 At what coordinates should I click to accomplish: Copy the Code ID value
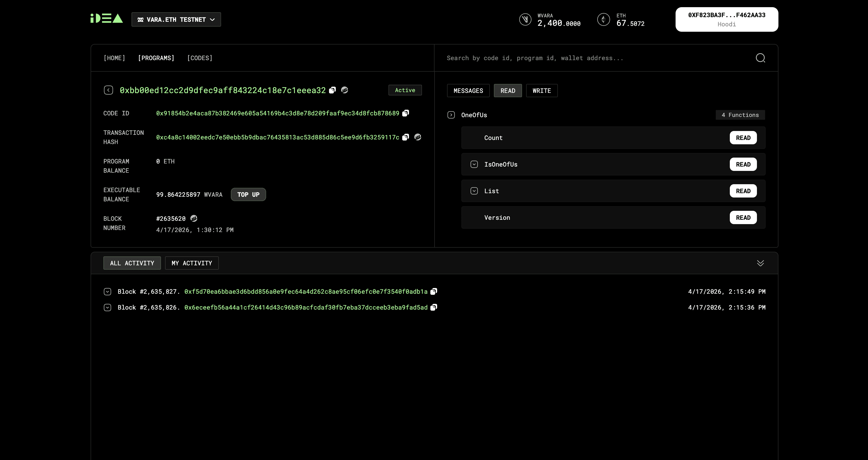point(406,113)
